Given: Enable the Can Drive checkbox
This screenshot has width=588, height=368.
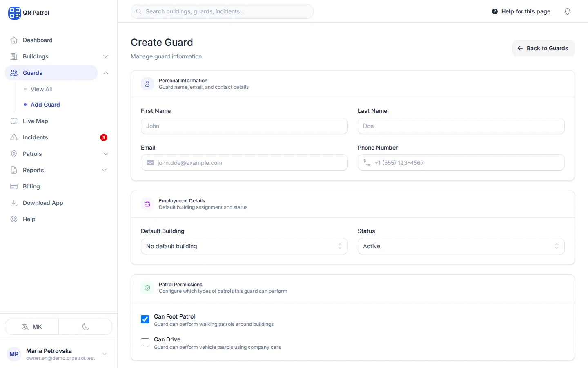Looking at the screenshot, I should [145, 342].
